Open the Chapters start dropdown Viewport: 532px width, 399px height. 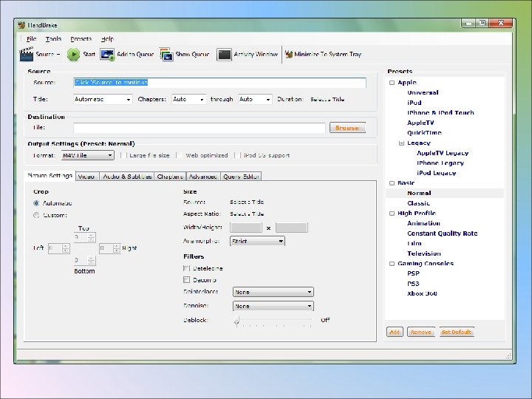(188, 100)
